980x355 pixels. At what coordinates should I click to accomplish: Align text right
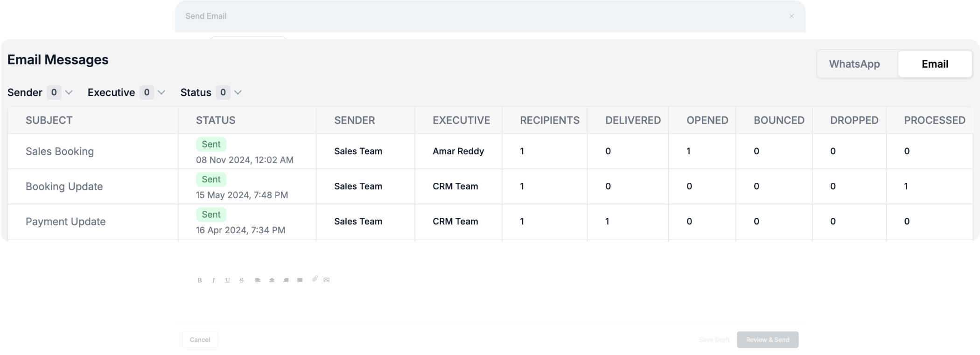click(286, 280)
